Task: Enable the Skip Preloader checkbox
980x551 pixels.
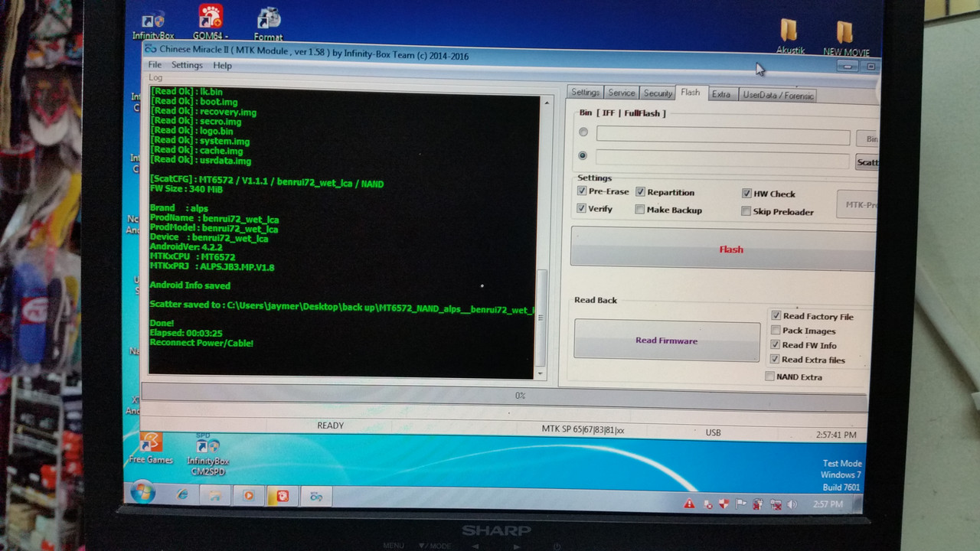Action: pyautogui.click(x=746, y=211)
